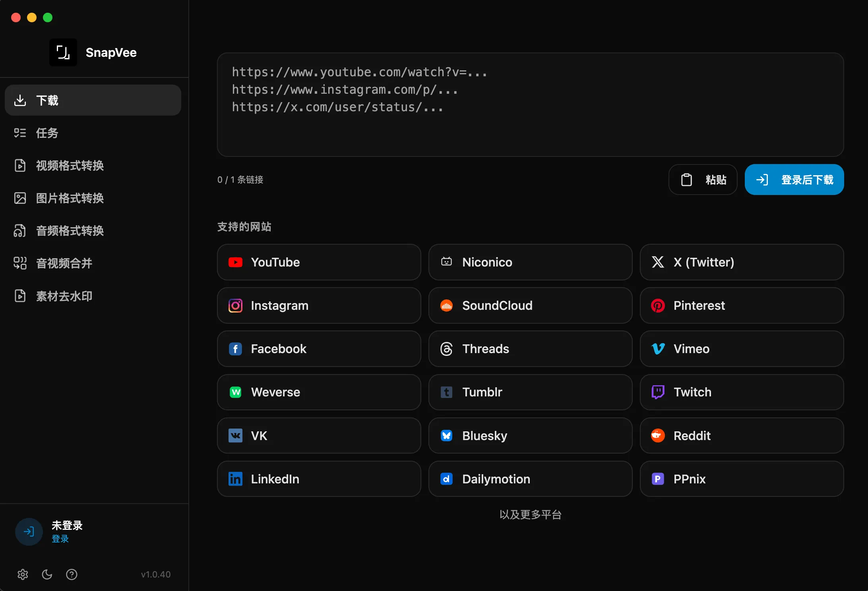Image resolution: width=868 pixels, height=591 pixels.
Task: Click the Threads logo icon
Action: tap(446, 349)
